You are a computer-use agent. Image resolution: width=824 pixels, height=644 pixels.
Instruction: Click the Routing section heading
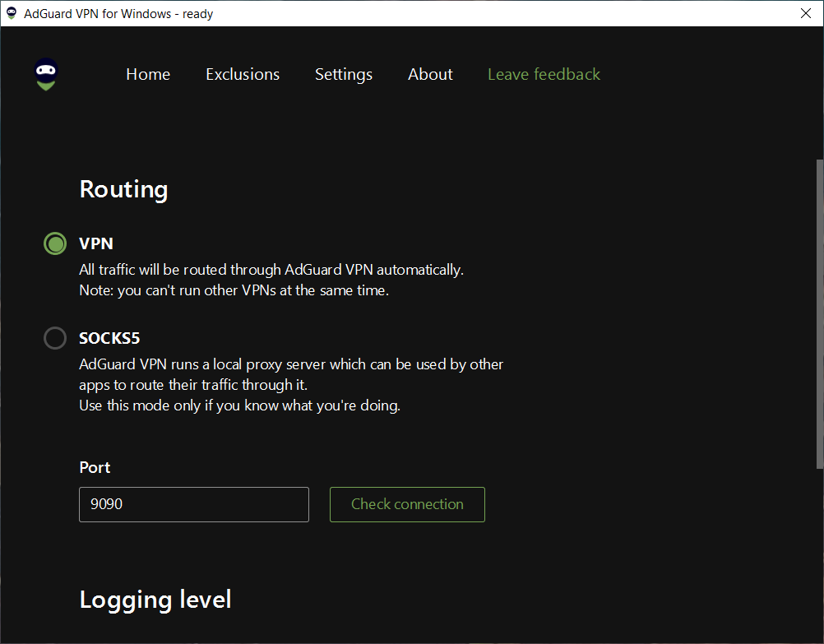coord(124,190)
